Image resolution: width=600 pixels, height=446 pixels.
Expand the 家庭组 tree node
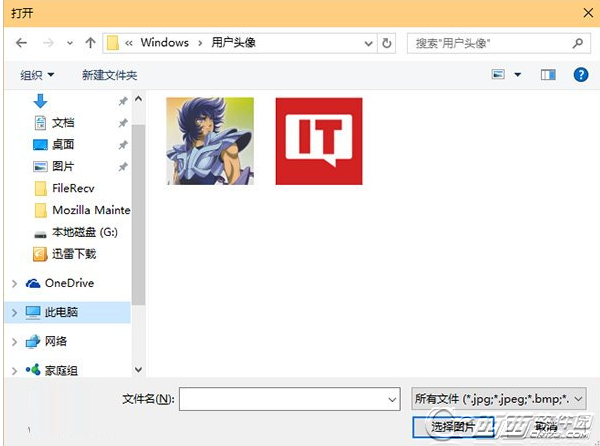[15, 371]
